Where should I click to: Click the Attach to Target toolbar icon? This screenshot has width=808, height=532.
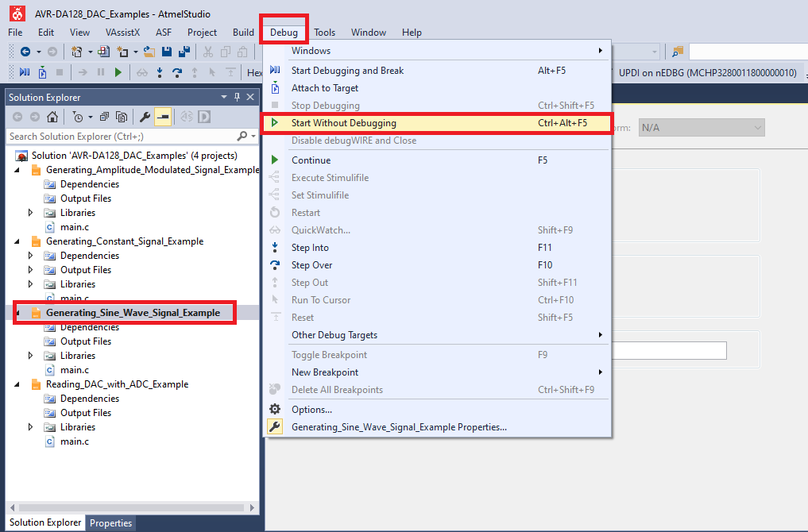pos(42,72)
